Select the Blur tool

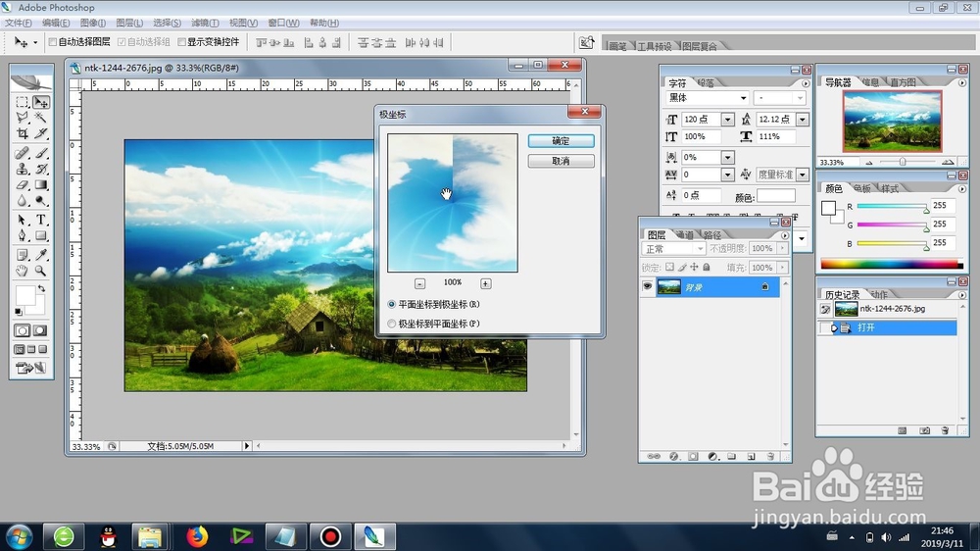23,201
